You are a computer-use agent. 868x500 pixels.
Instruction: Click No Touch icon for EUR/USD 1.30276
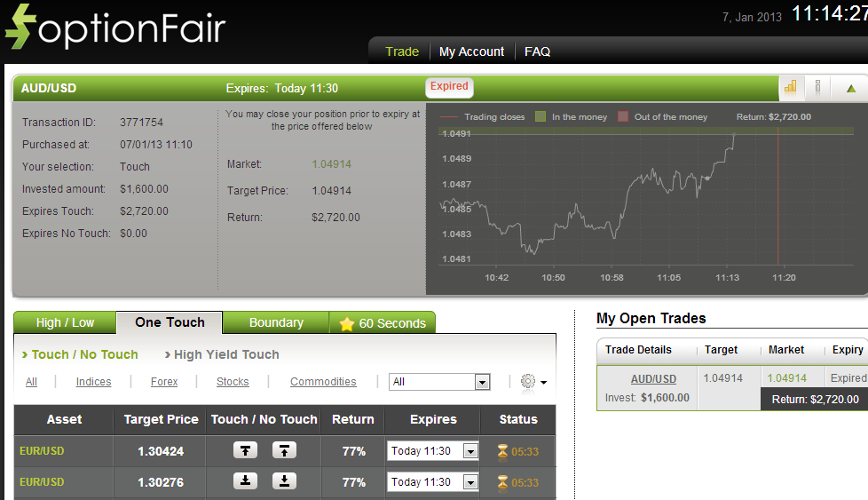pyautogui.click(x=284, y=480)
